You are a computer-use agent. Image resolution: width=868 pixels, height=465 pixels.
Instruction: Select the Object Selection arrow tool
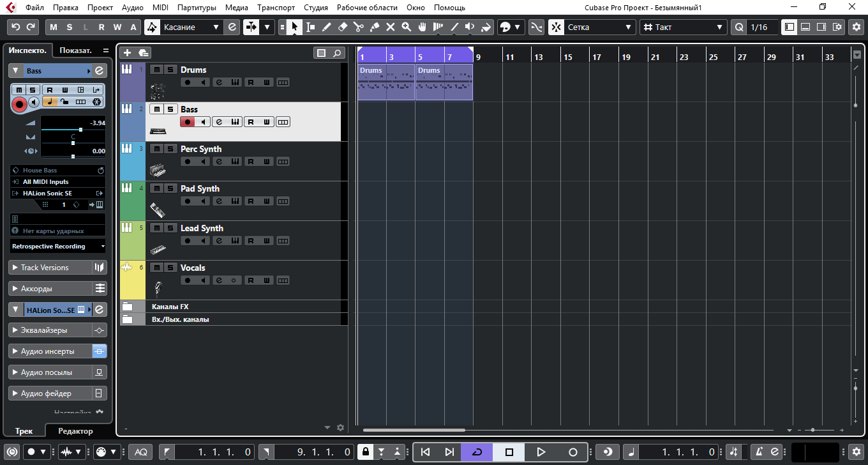click(x=294, y=27)
